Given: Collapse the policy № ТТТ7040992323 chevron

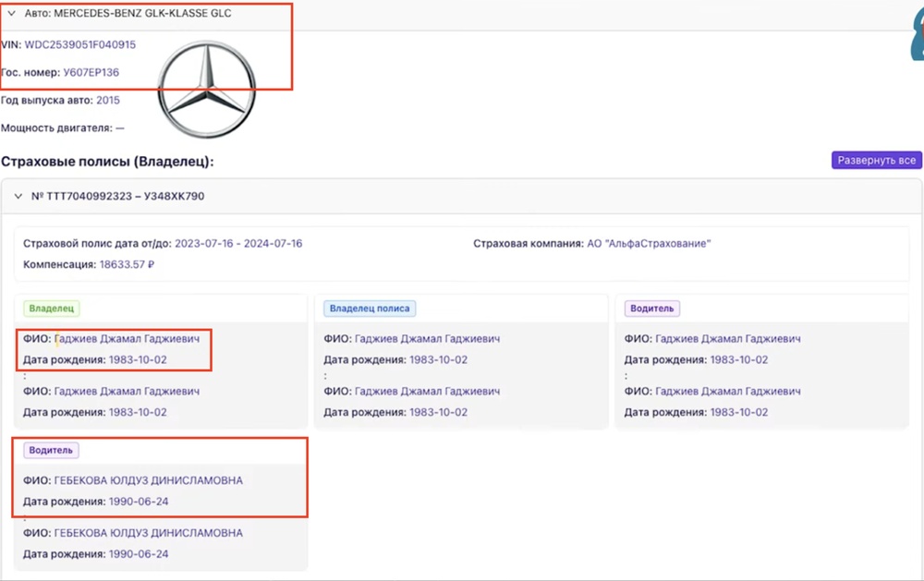Looking at the screenshot, I should pyautogui.click(x=18, y=196).
